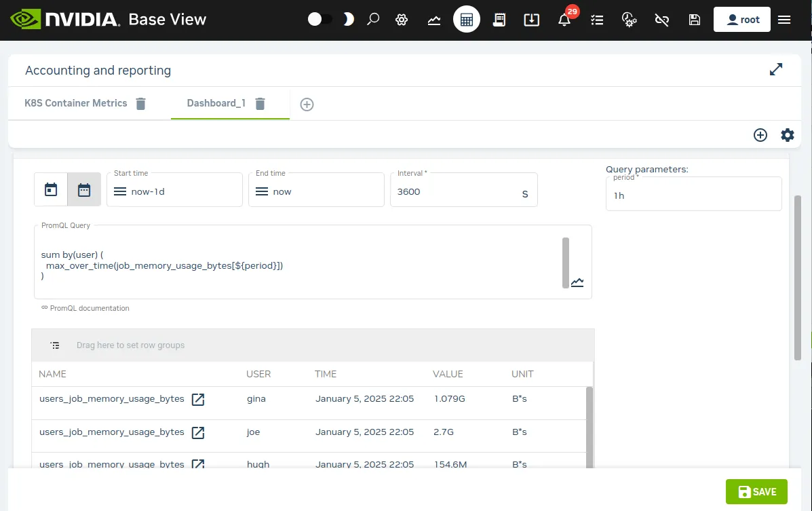812x511 pixels.
Task: Open external link for hugh's row
Action: 198,464
